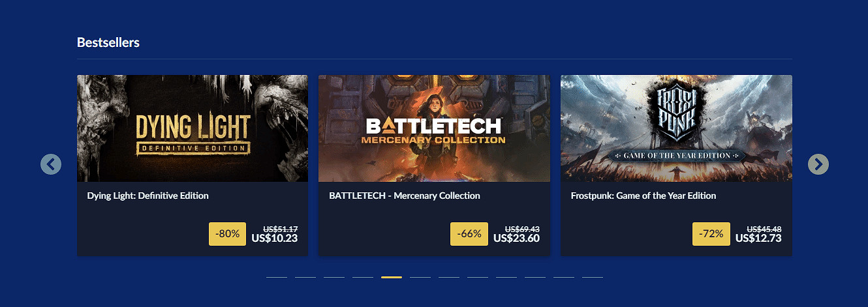
Task: Click the US$10.23 sale price
Action: pos(275,239)
